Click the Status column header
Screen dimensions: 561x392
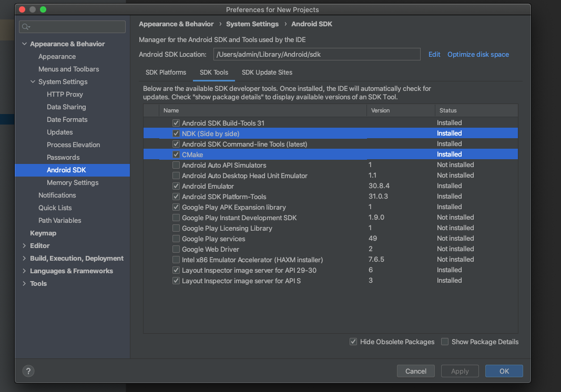476,110
